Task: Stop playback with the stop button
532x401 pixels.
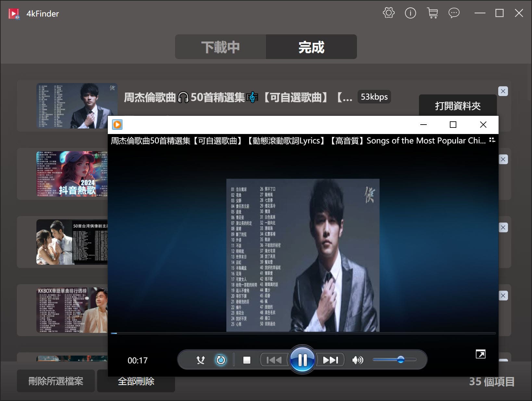Action: pos(247,360)
